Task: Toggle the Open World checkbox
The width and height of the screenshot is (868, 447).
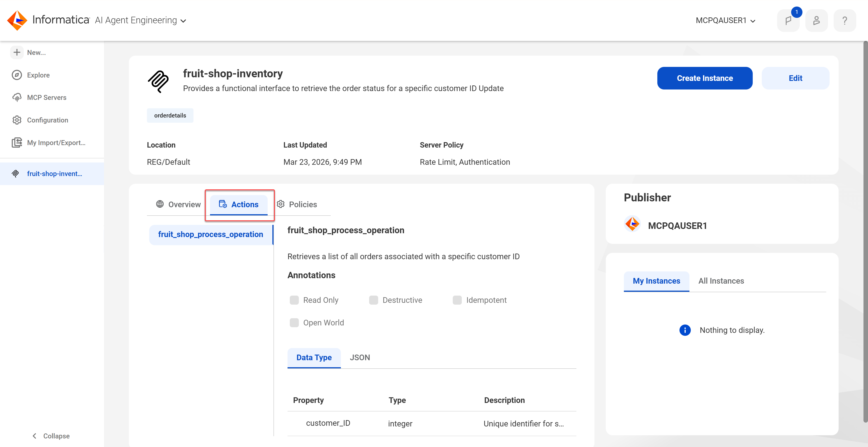Action: tap(294, 322)
